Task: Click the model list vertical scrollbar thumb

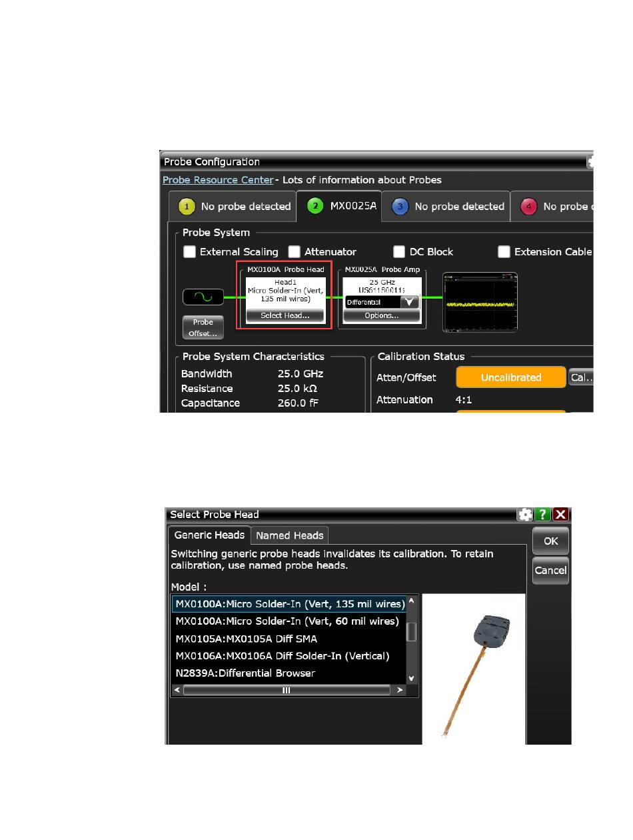Action: coord(412,631)
